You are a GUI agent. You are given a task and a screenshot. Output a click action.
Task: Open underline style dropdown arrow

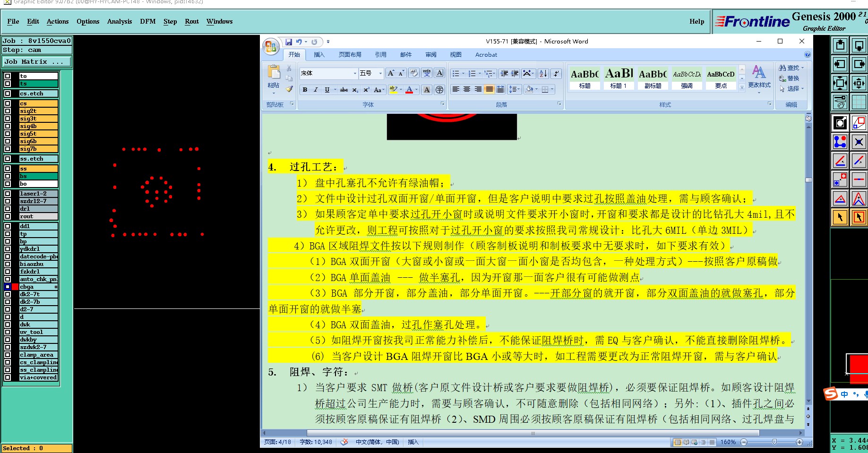pos(335,90)
